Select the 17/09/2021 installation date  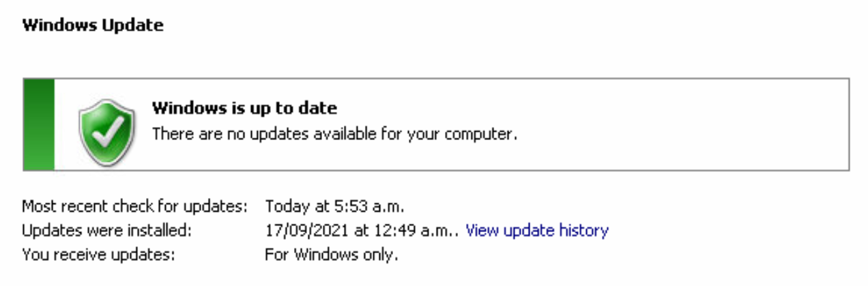tap(306, 230)
